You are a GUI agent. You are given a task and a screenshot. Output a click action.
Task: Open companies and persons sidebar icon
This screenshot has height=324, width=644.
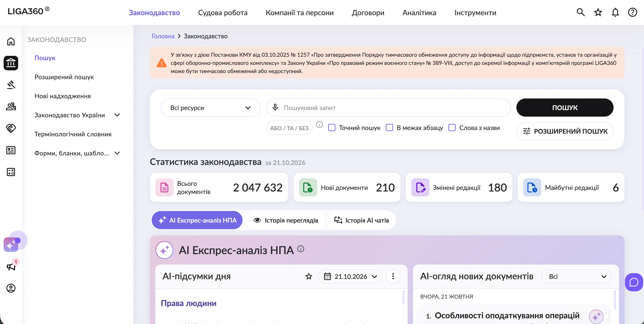coord(11,106)
